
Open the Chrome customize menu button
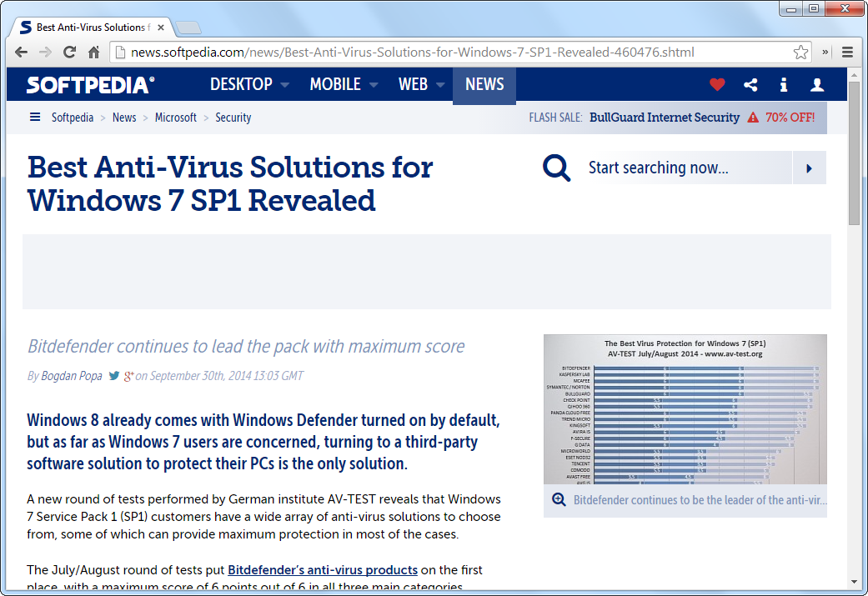847,53
